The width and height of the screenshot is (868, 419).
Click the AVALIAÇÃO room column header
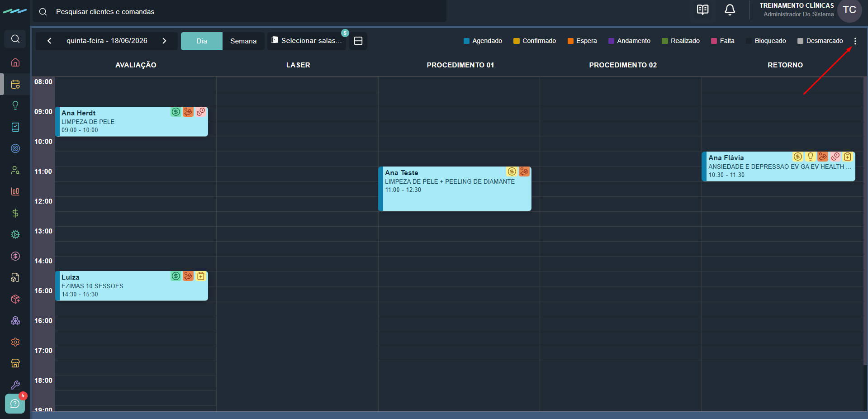point(136,65)
